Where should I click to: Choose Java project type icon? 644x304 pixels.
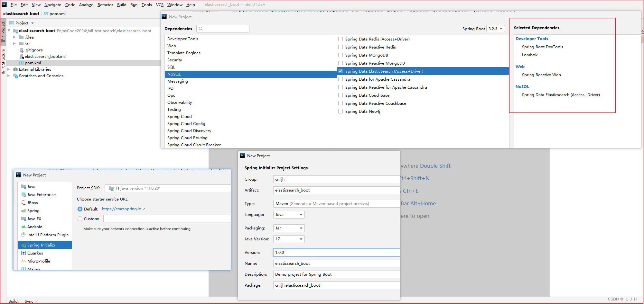click(x=23, y=187)
